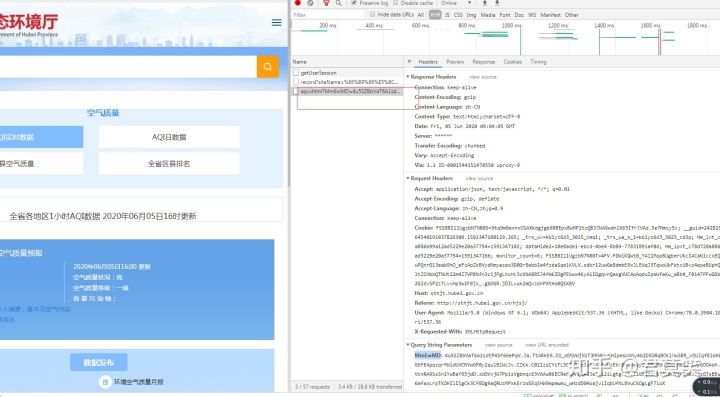Click the Name column header in request list
The image size is (720, 397).
(347, 62)
